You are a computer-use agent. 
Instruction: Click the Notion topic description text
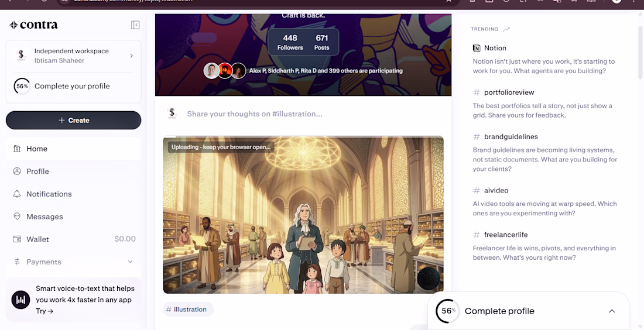click(x=544, y=66)
